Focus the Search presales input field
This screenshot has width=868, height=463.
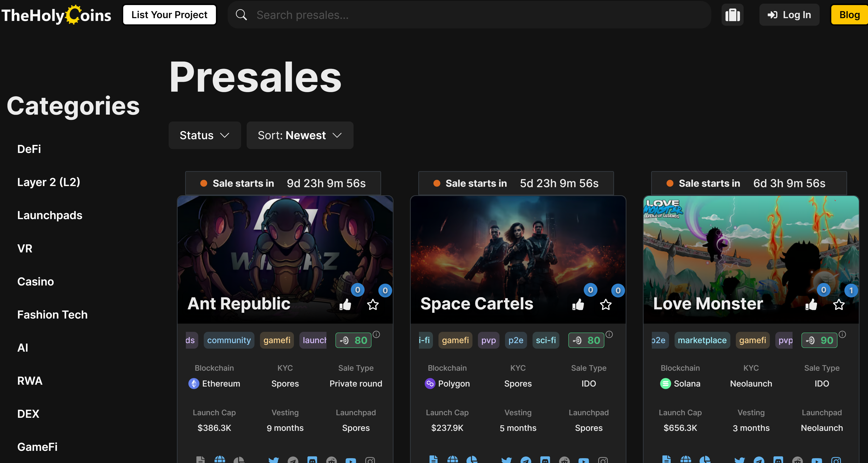469,15
